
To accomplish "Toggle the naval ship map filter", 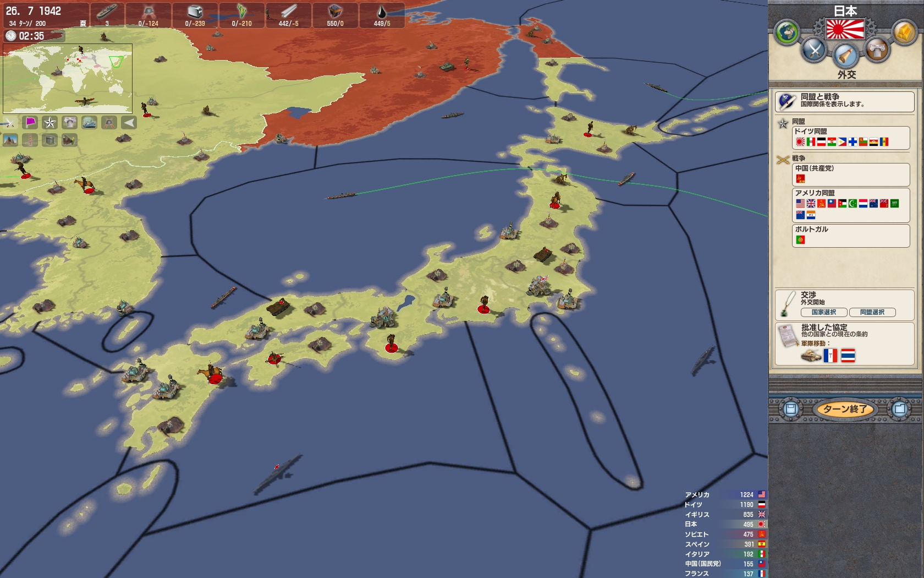I will [89, 123].
